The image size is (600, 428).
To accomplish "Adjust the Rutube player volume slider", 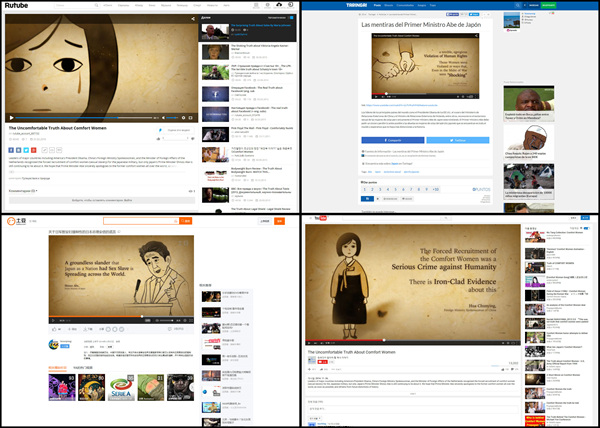I will click(172, 118).
